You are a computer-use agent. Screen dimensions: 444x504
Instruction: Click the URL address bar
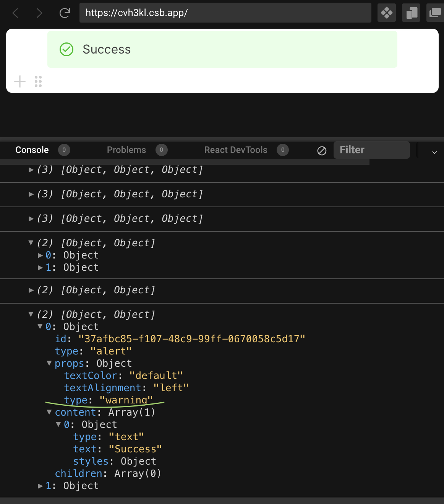(x=225, y=13)
